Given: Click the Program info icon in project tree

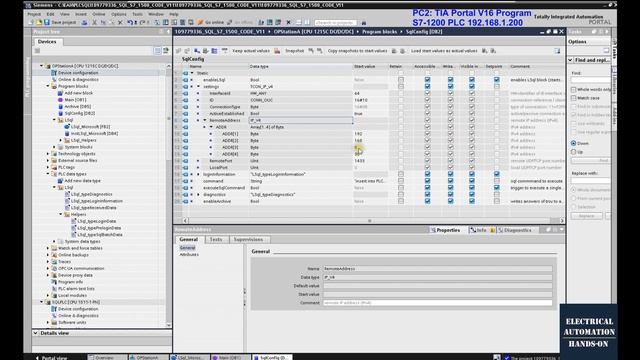Looking at the screenshot, I should (x=54, y=282).
